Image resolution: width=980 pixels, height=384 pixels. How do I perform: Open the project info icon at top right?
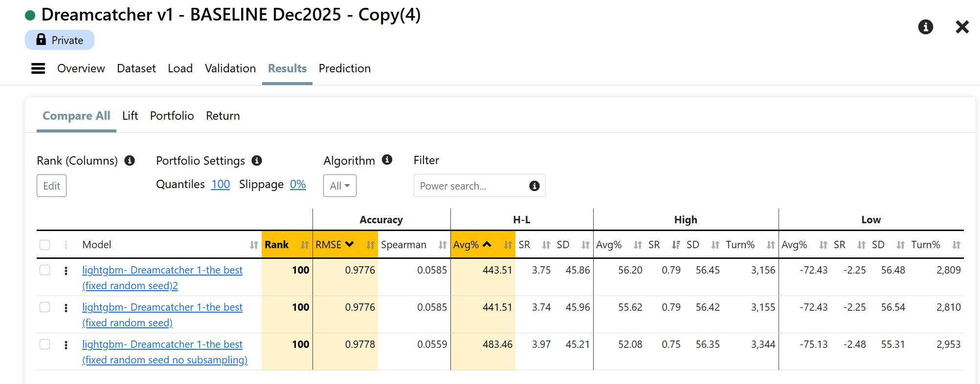[925, 27]
